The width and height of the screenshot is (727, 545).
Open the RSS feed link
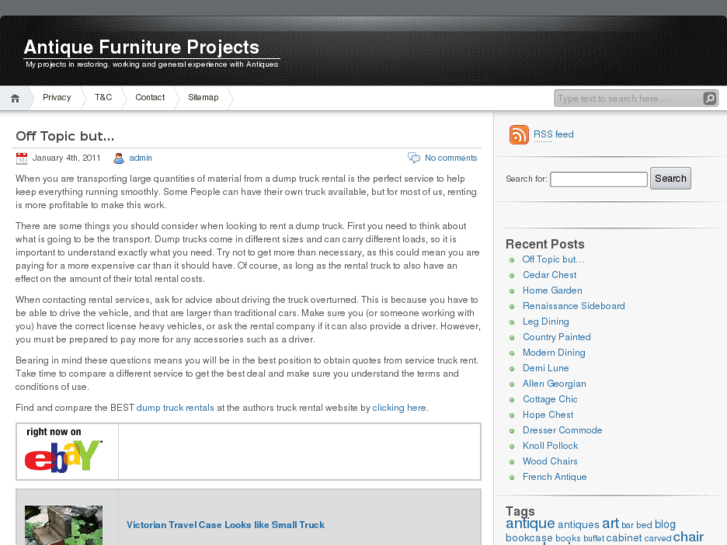[553, 135]
